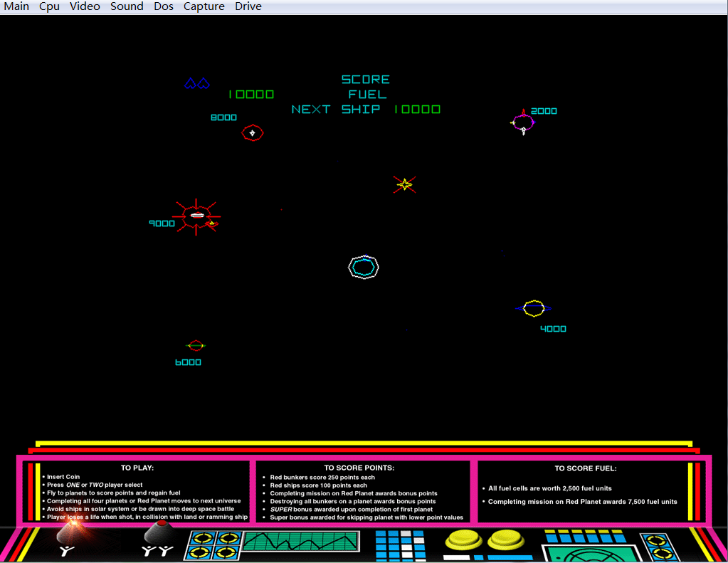Click "Player loses a life when shot" line
Screen dimensions: 728x563
[x=147, y=517]
